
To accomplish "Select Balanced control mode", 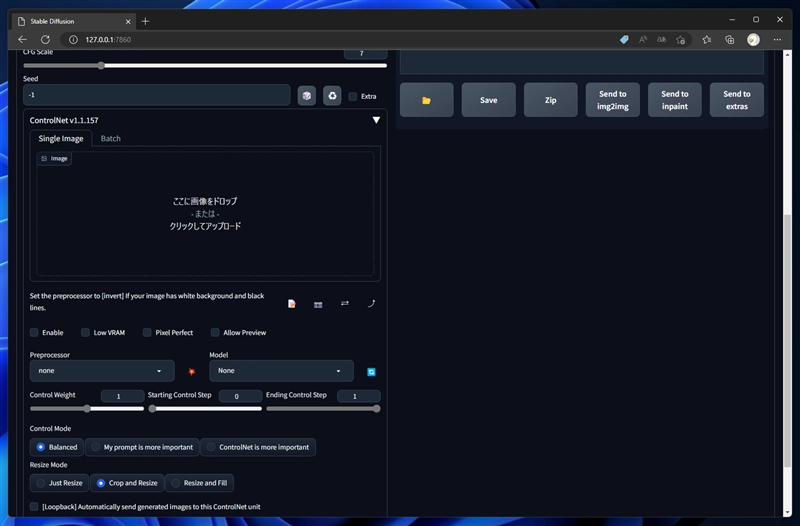I will point(57,447).
